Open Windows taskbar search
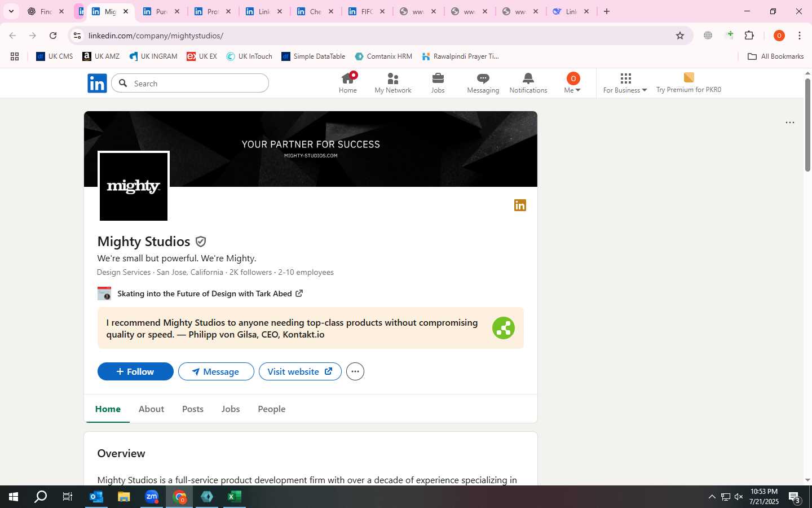The image size is (812, 508). (41, 497)
